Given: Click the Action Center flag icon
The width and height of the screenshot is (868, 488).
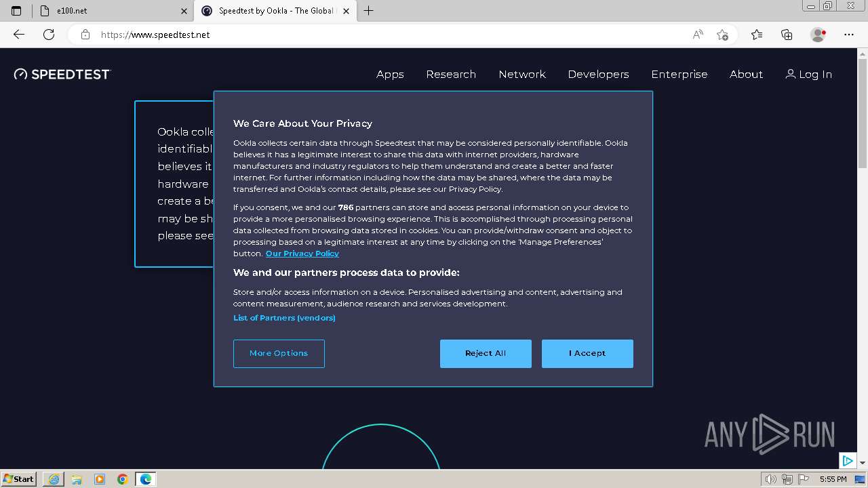Looking at the screenshot, I should [x=804, y=479].
